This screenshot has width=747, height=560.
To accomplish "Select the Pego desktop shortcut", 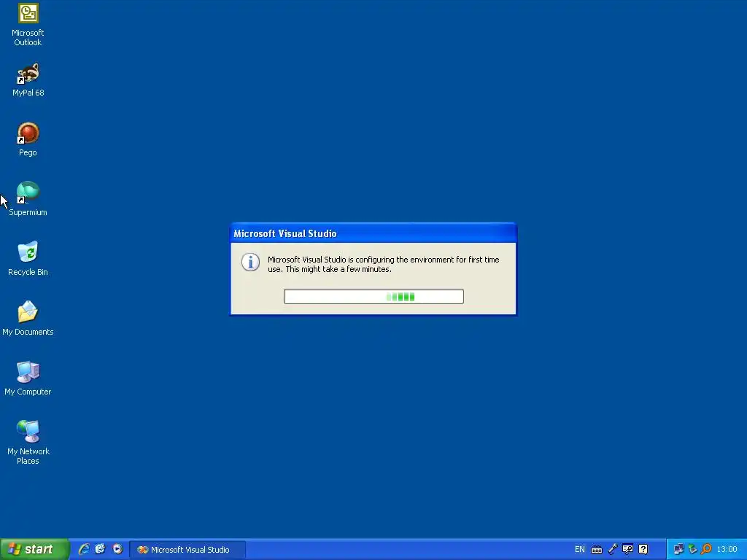I will 28,139.
